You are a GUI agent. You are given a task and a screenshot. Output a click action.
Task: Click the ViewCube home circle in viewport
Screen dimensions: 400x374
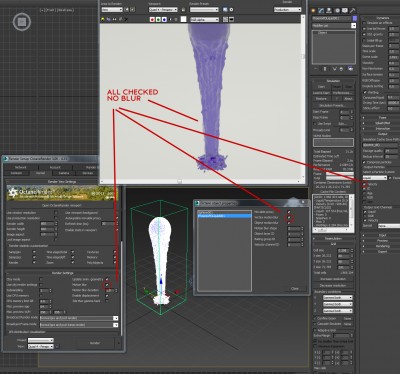pyautogui.click(x=22, y=22)
